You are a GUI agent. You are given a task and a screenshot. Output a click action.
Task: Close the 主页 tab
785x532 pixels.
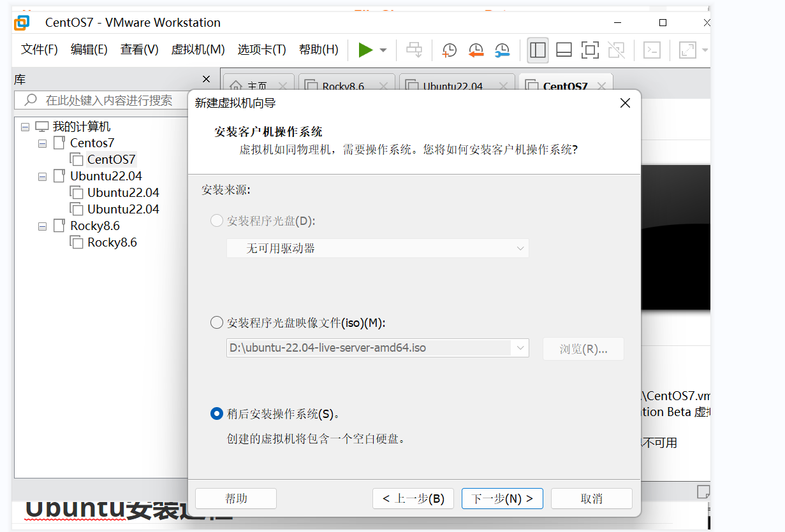point(282,85)
